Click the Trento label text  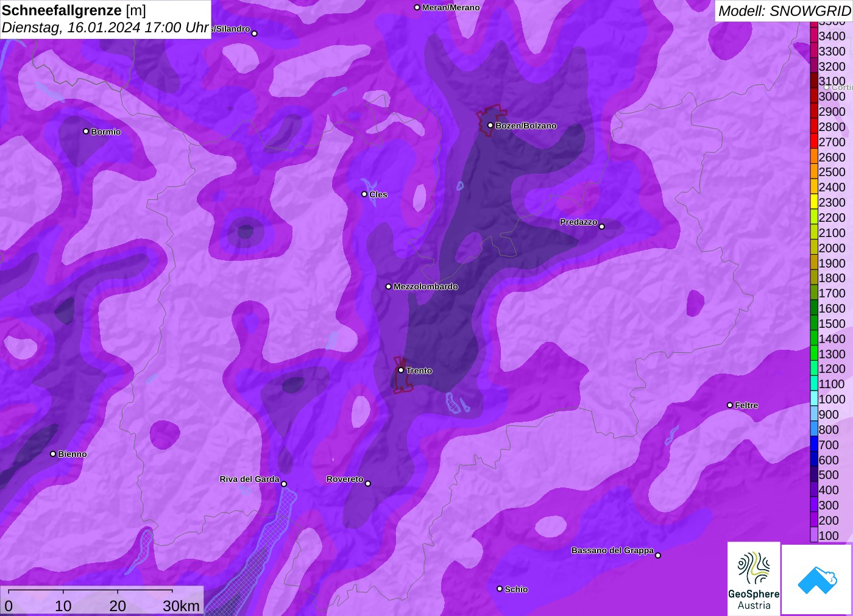pos(419,370)
